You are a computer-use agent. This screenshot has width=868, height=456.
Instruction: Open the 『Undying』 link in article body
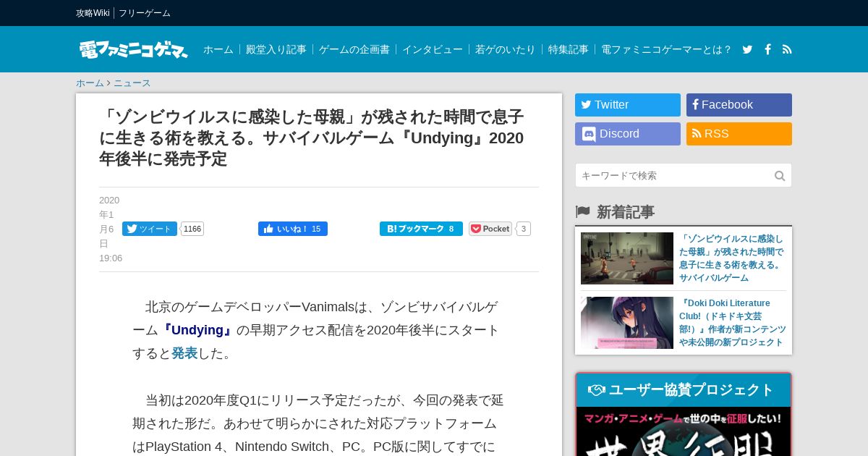point(197,330)
